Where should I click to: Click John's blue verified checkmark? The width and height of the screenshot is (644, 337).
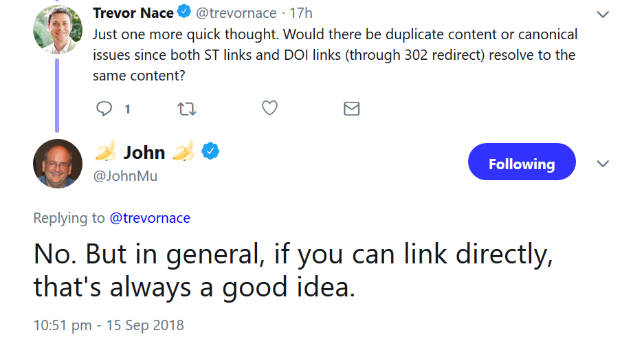pyautogui.click(x=210, y=152)
